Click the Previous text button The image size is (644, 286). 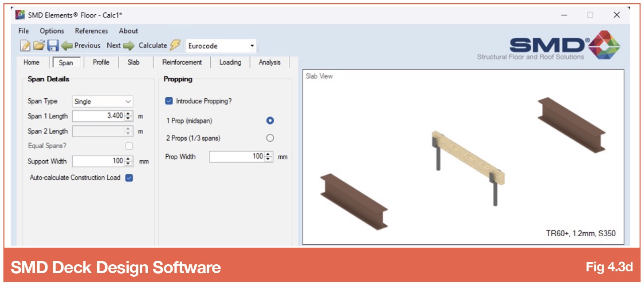[87, 45]
